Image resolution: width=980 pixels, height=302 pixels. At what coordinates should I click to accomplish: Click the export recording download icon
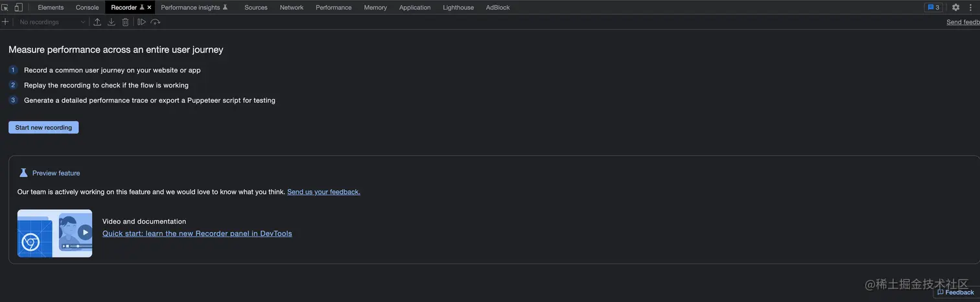(111, 22)
